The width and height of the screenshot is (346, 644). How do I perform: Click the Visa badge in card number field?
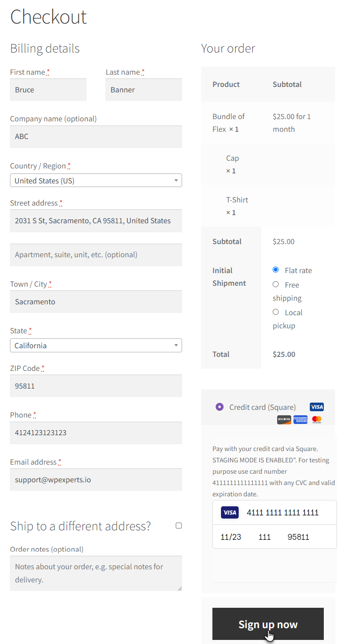pyautogui.click(x=230, y=513)
